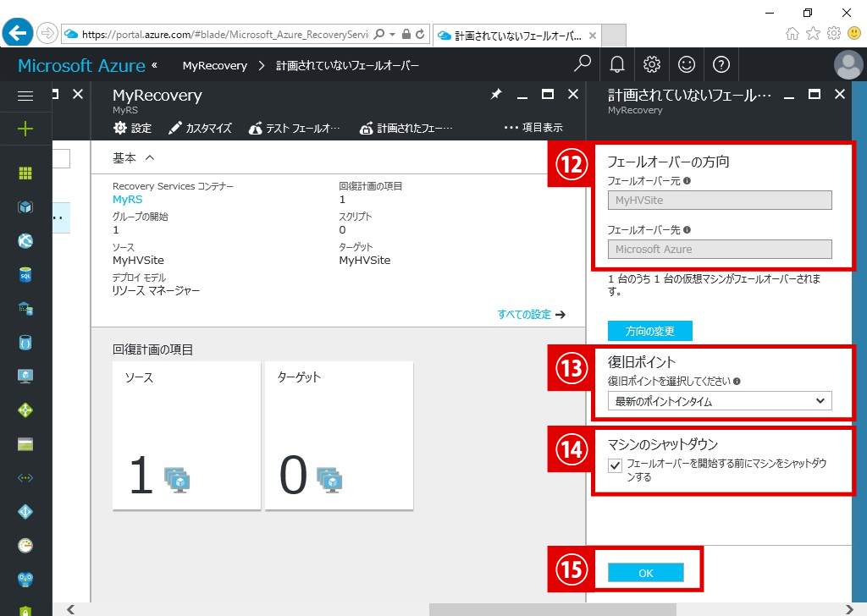
Task: Open the virtual networks sidebar icon
Action: (x=25, y=478)
